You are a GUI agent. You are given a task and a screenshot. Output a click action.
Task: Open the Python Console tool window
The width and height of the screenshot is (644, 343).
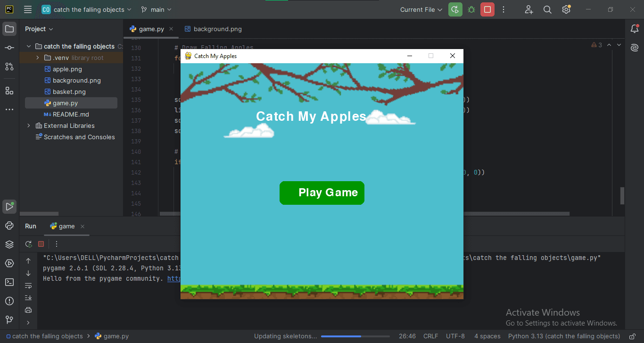[9, 226]
